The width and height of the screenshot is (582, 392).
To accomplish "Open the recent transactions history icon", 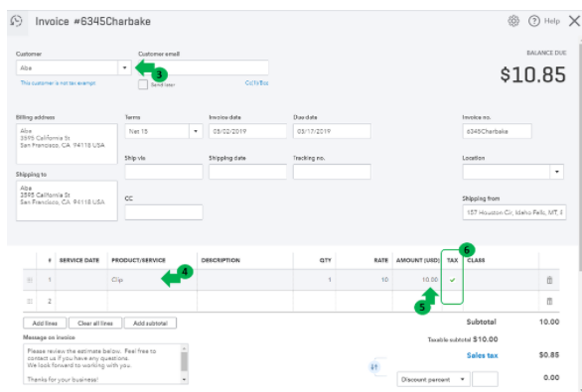I will click(x=16, y=21).
